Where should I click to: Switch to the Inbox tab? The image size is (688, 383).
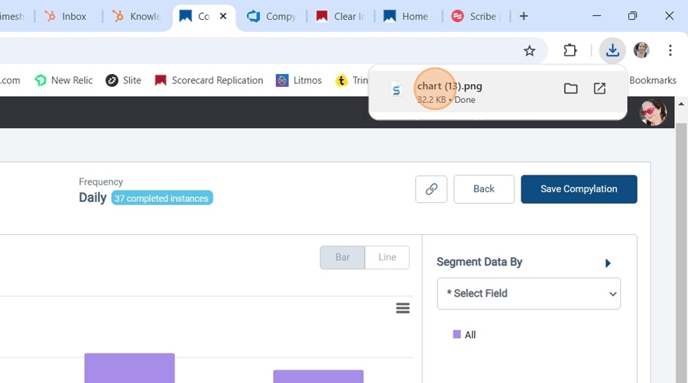(x=67, y=17)
